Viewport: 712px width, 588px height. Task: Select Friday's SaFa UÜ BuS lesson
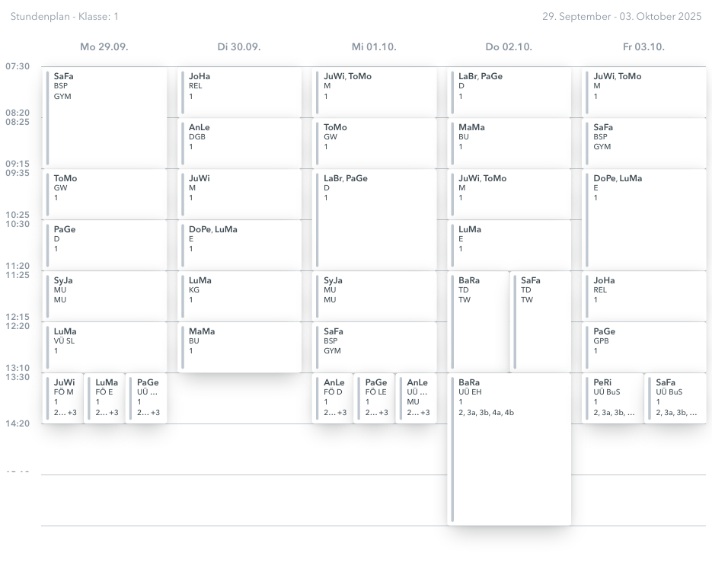[675, 398]
